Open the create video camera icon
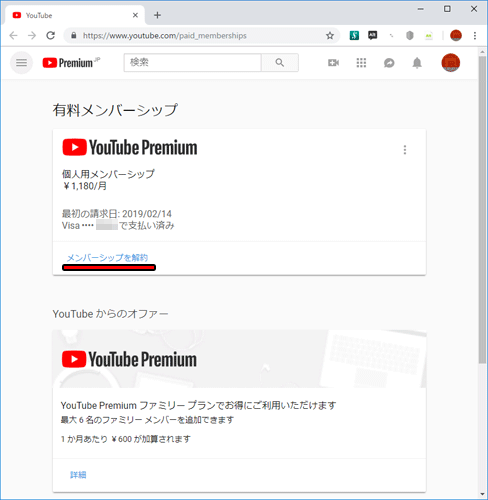The image size is (488, 500). tap(333, 63)
